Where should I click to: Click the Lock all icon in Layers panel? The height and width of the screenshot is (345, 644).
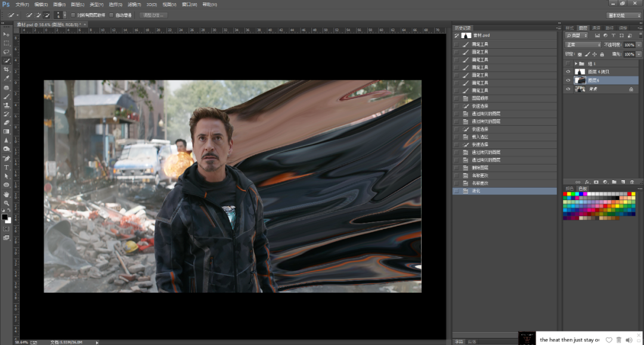(x=602, y=54)
